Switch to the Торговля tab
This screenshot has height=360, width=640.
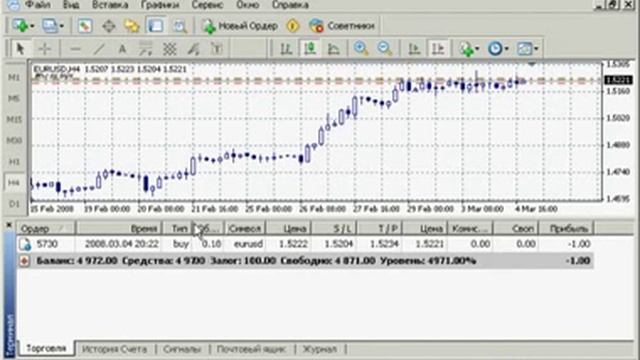(x=46, y=349)
